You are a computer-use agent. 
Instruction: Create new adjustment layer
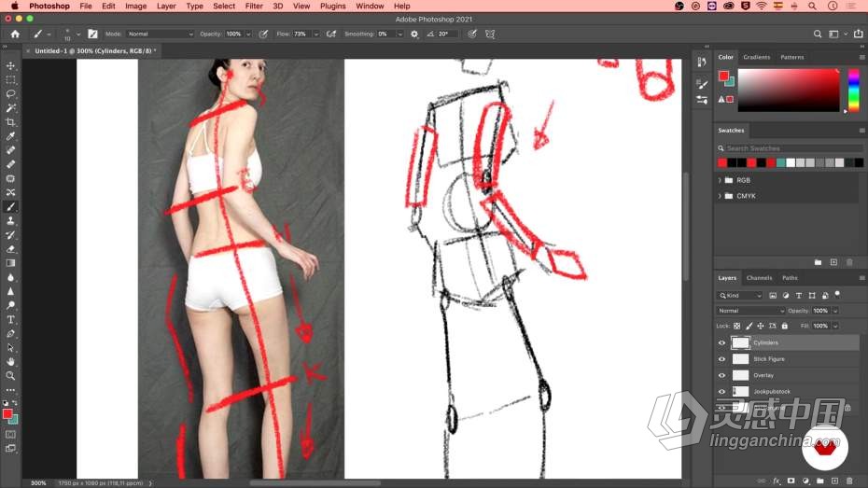(805, 481)
